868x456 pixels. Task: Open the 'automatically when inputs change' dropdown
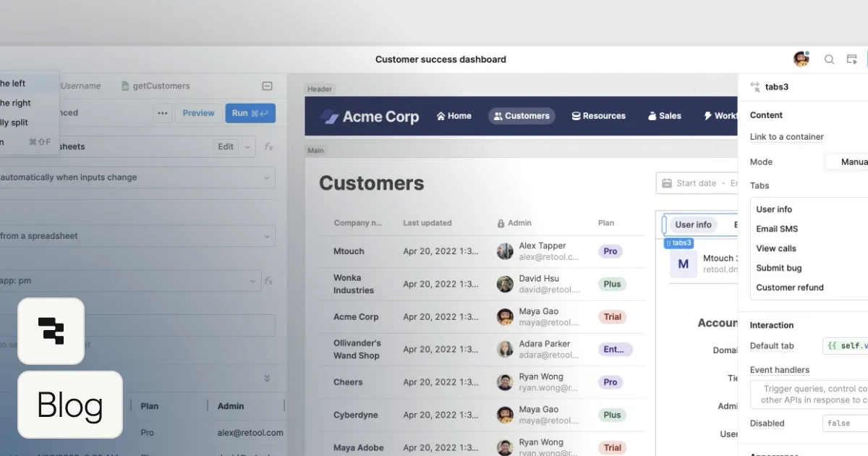point(137,177)
